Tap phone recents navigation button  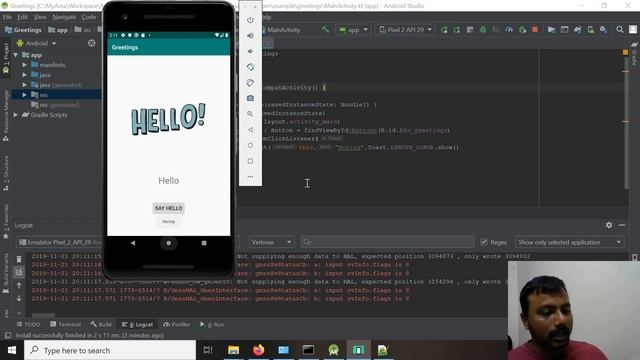[204, 243]
